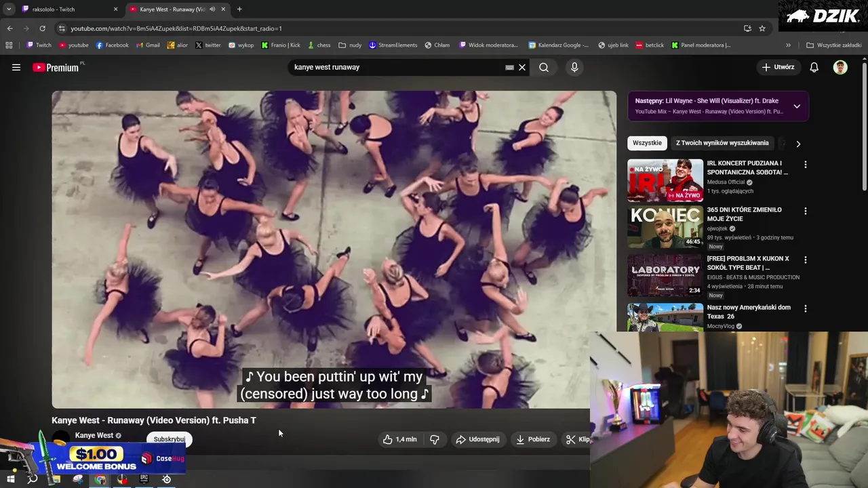Open the on-screen keyboard in search box
Screen dimensions: 868x488
[509, 67]
